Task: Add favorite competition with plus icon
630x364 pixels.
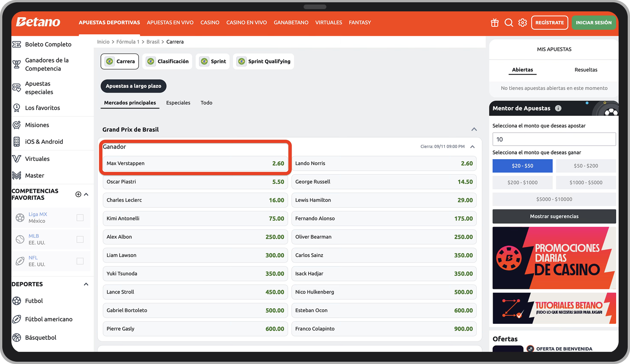Action: 78,195
